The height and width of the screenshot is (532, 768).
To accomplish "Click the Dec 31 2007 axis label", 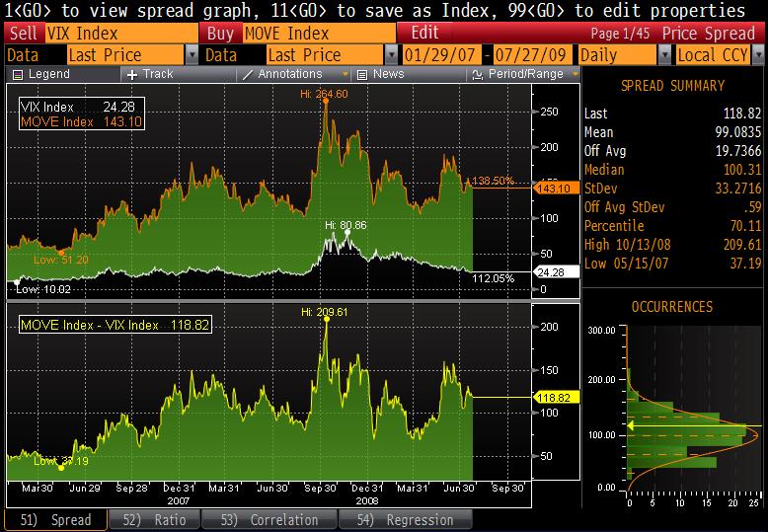I will click(x=179, y=489).
